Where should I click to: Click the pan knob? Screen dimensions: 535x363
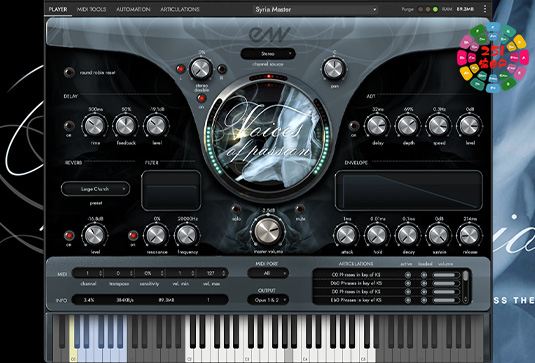[334, 69]
